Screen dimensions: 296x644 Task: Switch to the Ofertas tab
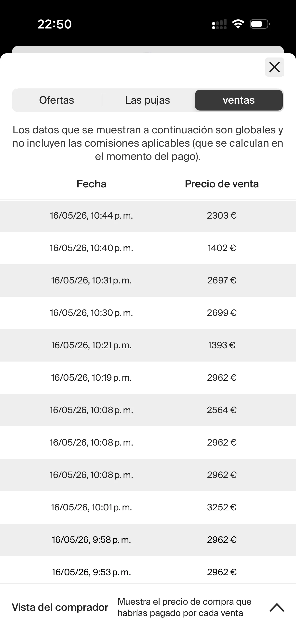click(56, 100)
